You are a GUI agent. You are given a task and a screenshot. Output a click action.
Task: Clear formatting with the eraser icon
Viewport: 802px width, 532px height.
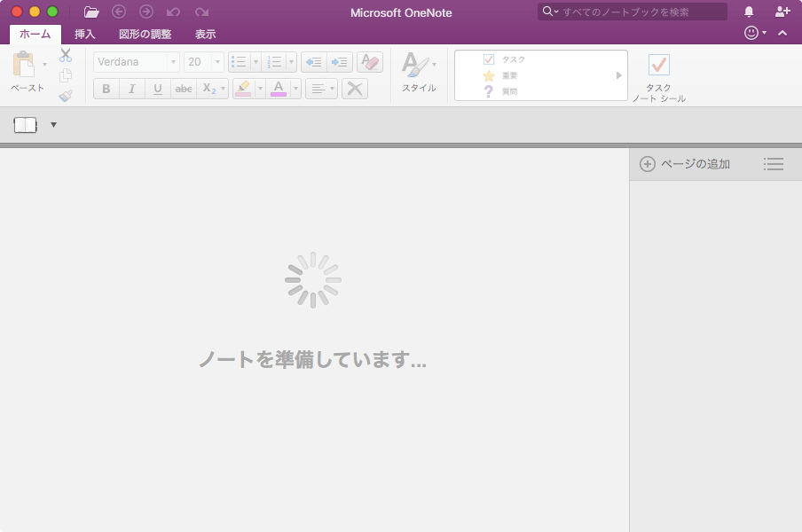370,62
